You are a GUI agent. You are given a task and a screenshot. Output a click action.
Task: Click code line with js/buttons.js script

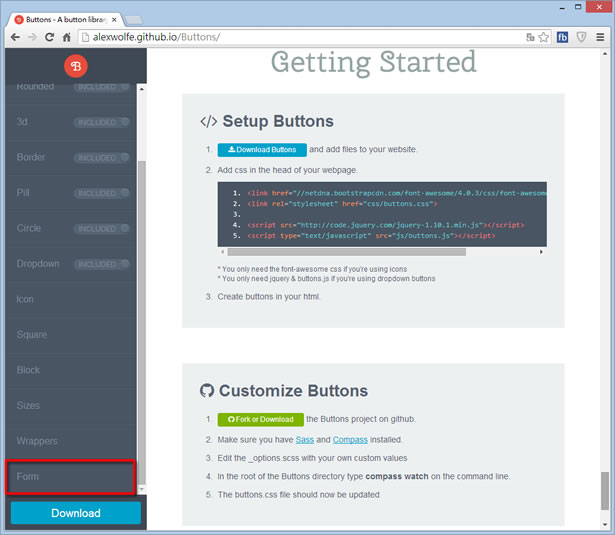(371, 236)
